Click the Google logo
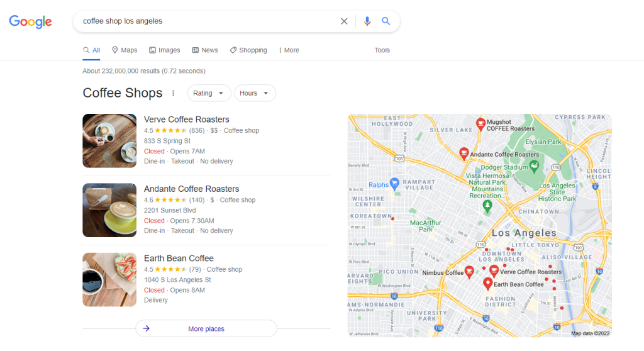The image size is (644, 351). 30,21
